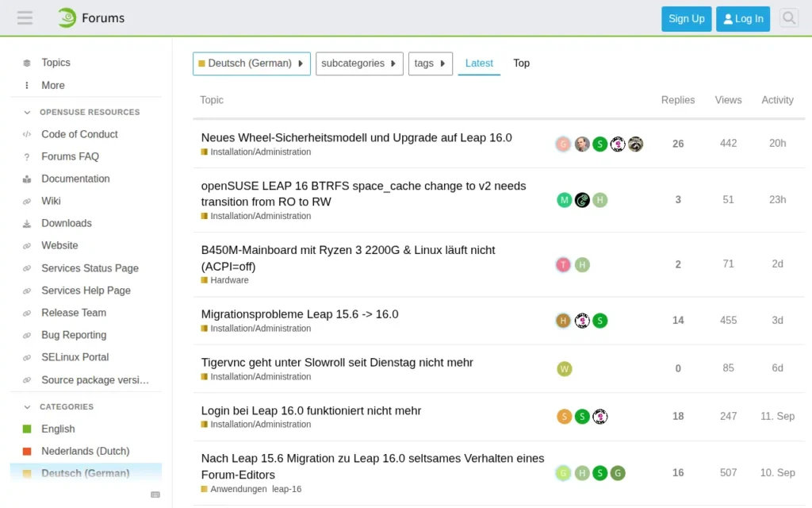Click the black spiral avatar on BTRFS topic
The width and height of the screenshot is (812, 508).
[x=582, y=200]
